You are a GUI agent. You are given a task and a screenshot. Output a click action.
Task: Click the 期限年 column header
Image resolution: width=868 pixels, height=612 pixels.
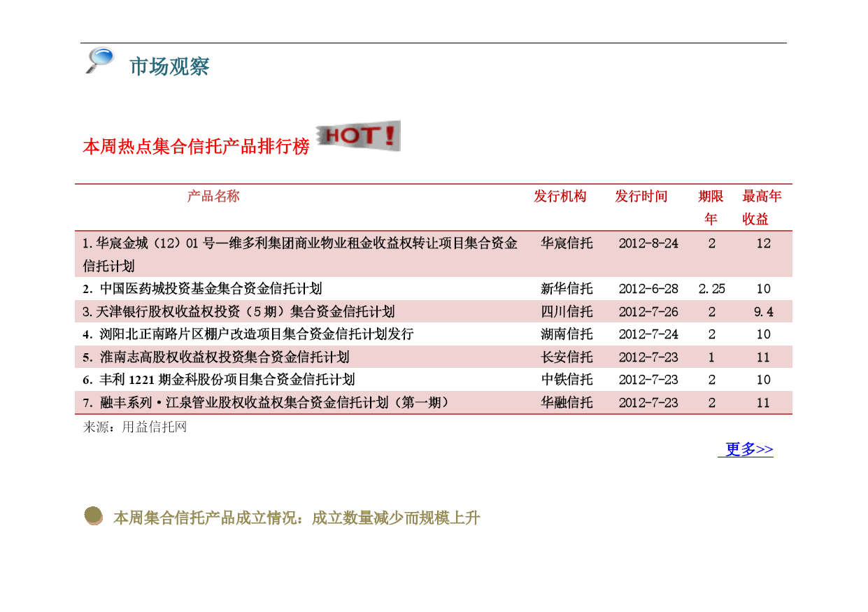(x=711, y=208)
